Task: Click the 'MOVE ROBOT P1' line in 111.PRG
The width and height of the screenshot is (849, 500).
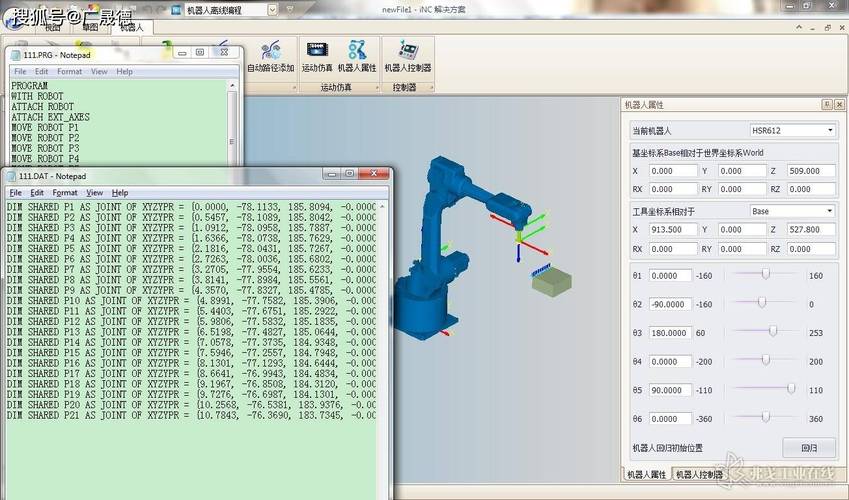Action: coord(45,127)
